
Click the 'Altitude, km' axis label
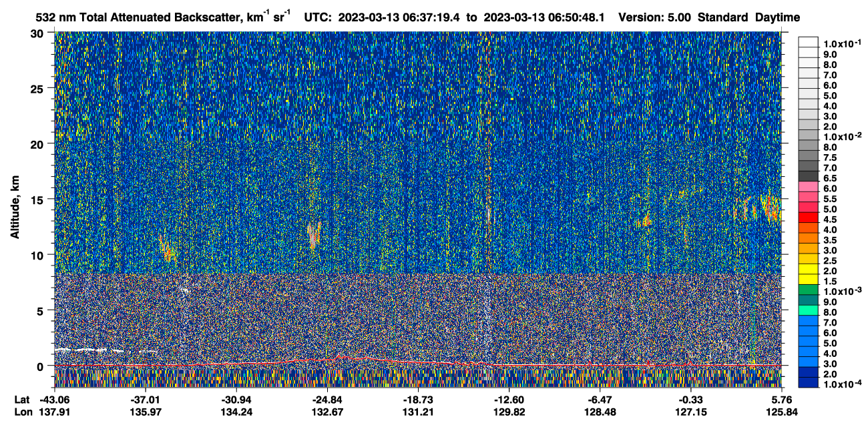tap(14, 209)
